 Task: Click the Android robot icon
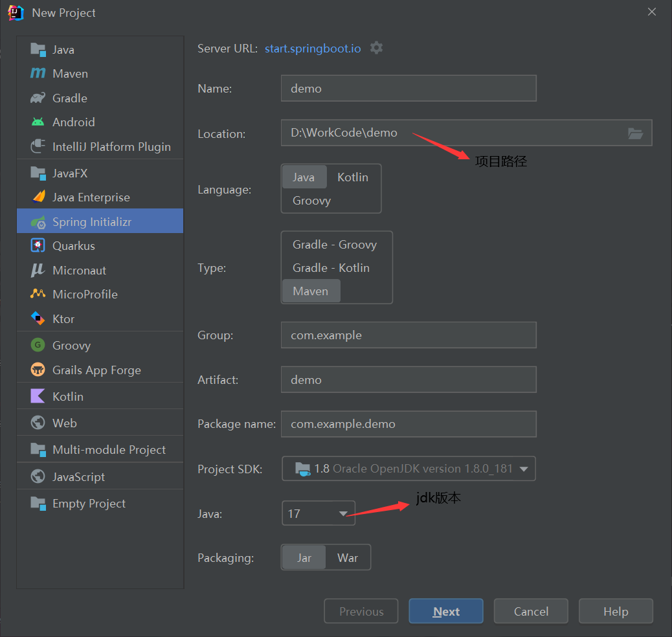(38, 122)
